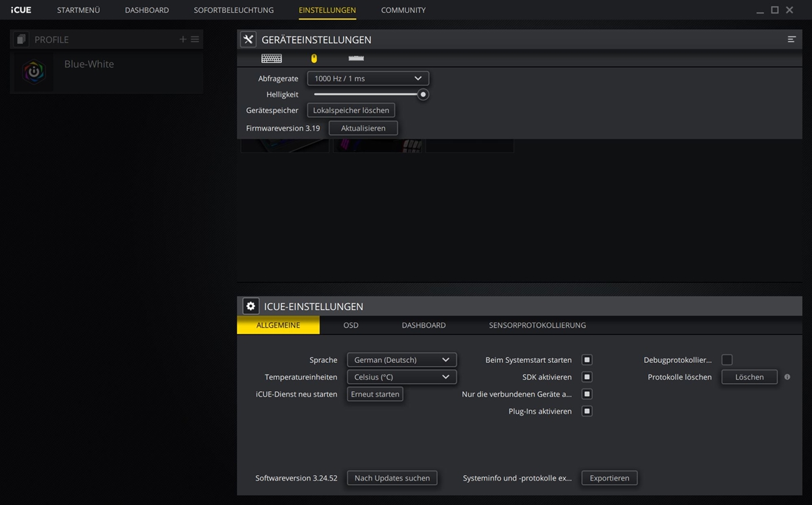Select the RAM module device icon
This screenshot has height=505, width=812.
click(x=356, y=58)
